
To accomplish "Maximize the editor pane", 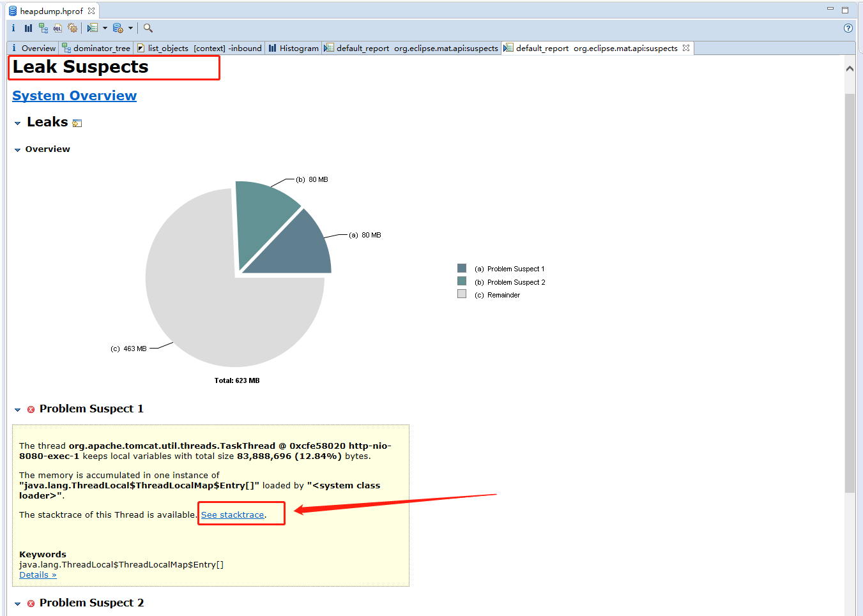I will 845,10.
